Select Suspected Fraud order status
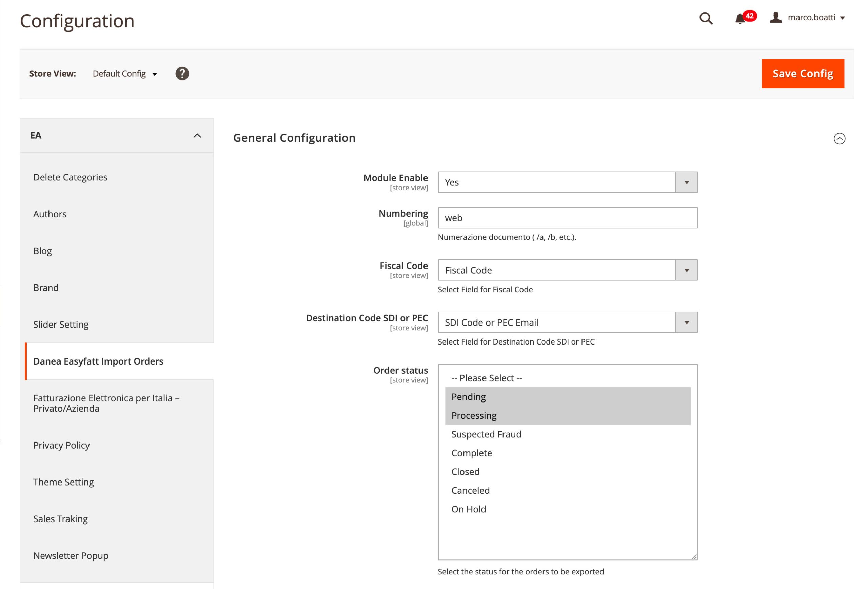The image size is (868, 589). coord(567,434)
